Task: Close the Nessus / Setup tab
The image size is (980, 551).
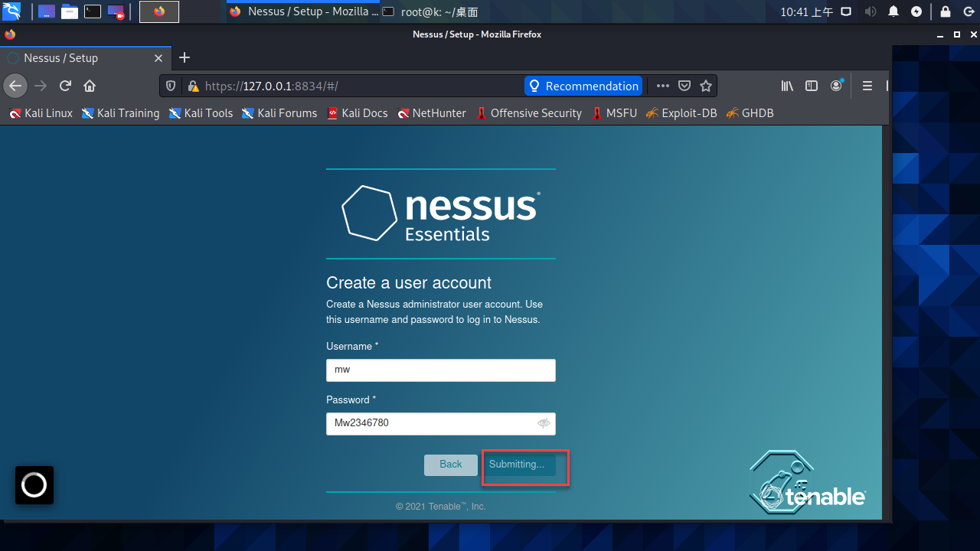Action: [x=158, y=58]
